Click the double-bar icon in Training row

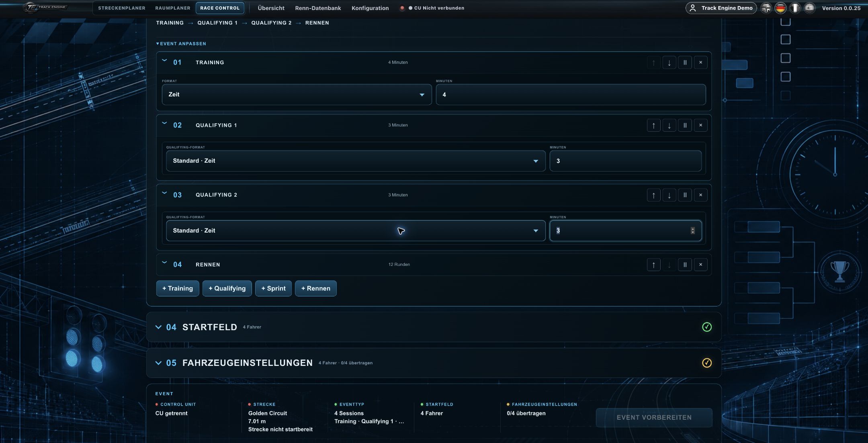click(x=685, y=63)
